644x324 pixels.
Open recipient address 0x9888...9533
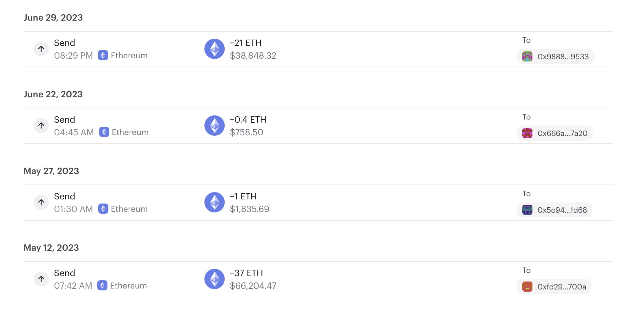(563, 57)
